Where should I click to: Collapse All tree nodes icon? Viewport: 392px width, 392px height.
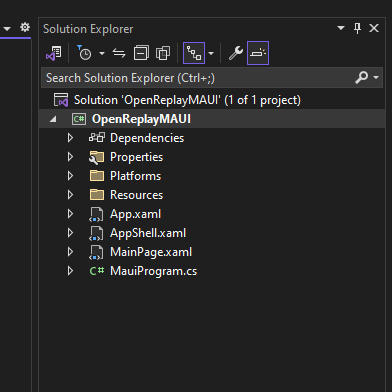(141, 53)
